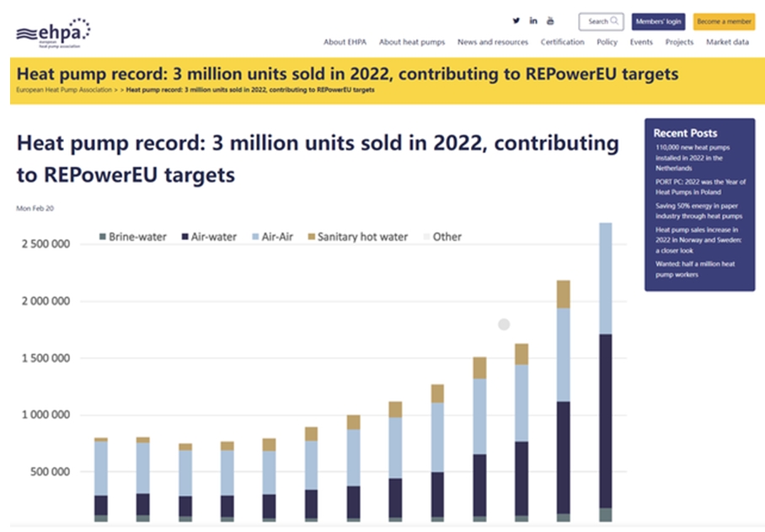This screenshot has width=765, height=532.
Task: Click the 1 000 000 axis label
Action: [45, 414]
